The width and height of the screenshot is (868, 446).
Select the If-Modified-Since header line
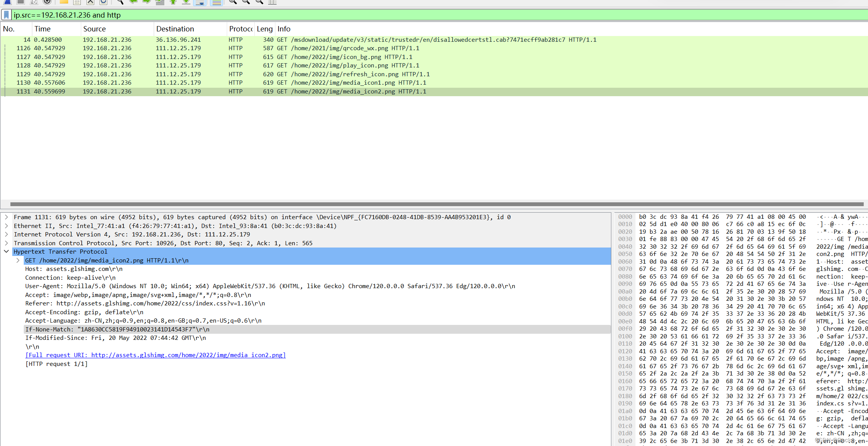coord(116,338)
